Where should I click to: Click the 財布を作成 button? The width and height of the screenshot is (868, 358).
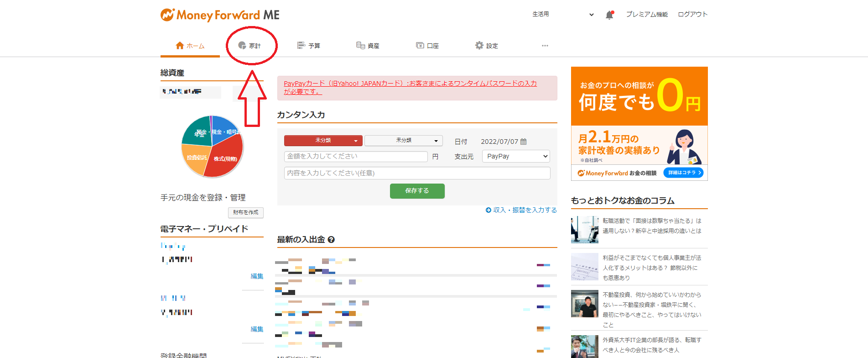tap(246, 212)
